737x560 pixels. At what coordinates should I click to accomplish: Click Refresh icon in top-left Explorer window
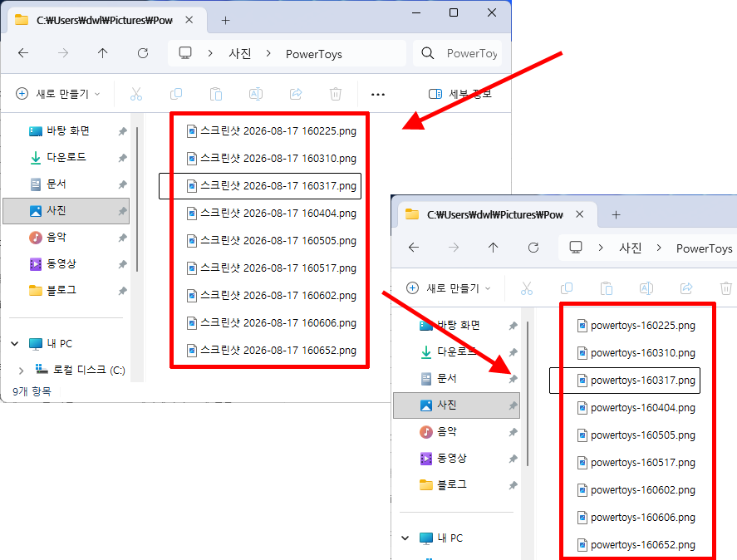coord(143,53)
